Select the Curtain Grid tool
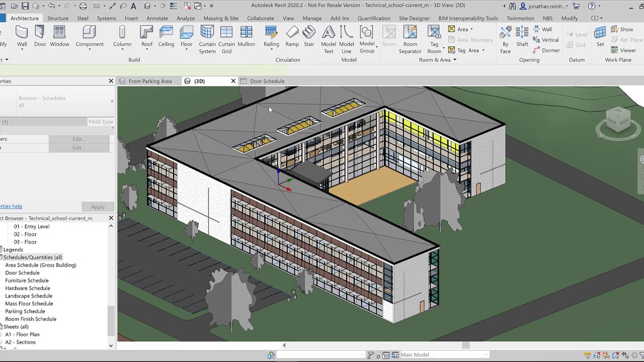 point(226,40)
